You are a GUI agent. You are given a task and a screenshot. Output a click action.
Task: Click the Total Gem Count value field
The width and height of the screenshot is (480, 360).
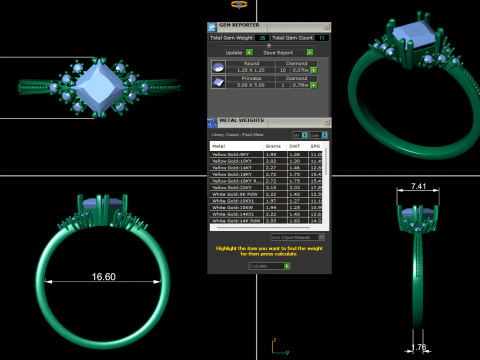[322, 38]
